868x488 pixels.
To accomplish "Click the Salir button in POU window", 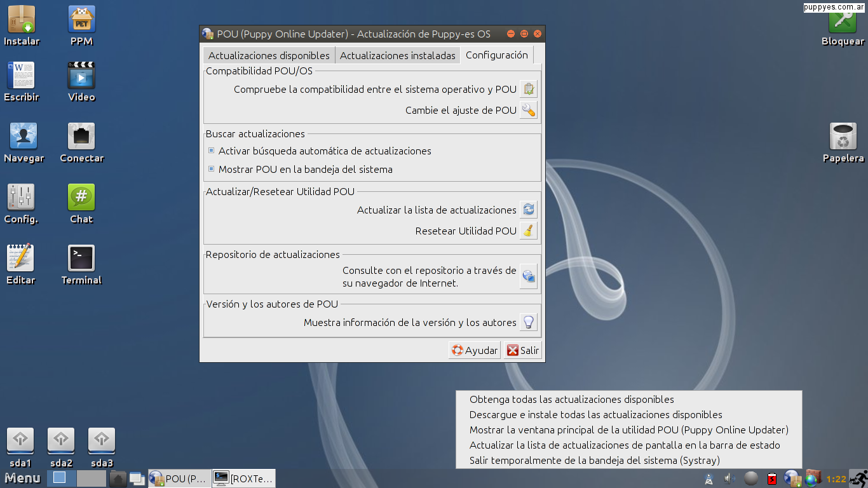I will (523, 350).
